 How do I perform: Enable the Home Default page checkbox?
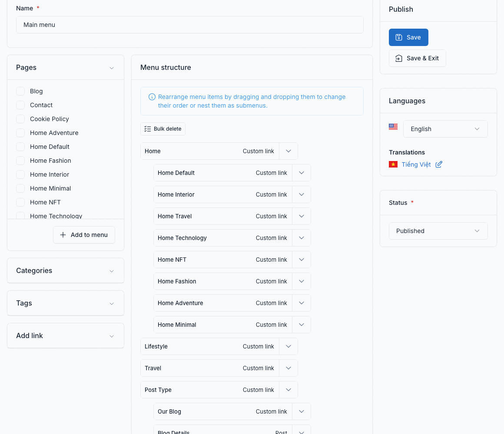pos(20,147)
